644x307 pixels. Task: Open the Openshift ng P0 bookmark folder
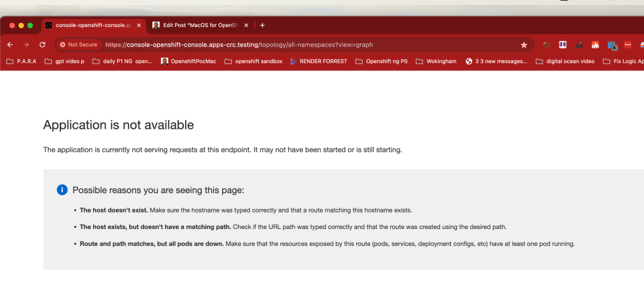tap(381, 61)
